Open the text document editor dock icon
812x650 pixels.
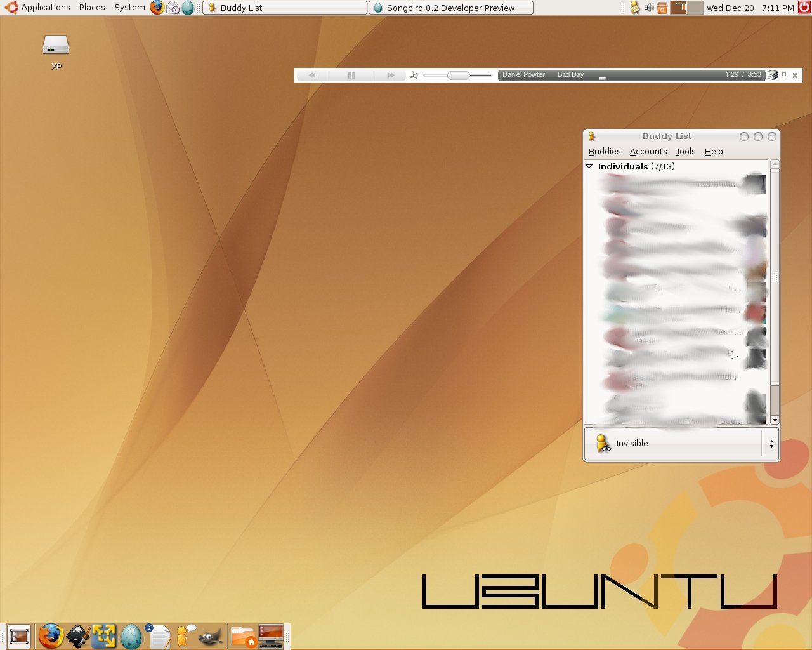[158, 636]
